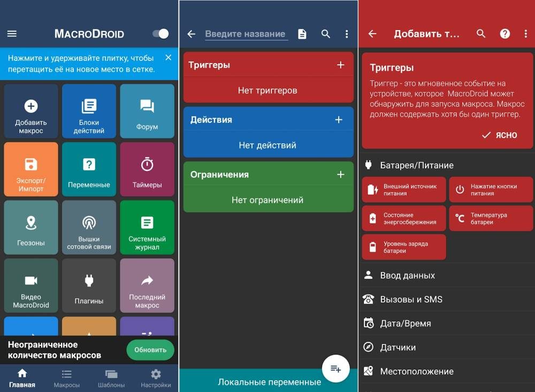Add a trigger with the Триггеры plus
This screenshot has width=535, height=392.
coord(340,65)
